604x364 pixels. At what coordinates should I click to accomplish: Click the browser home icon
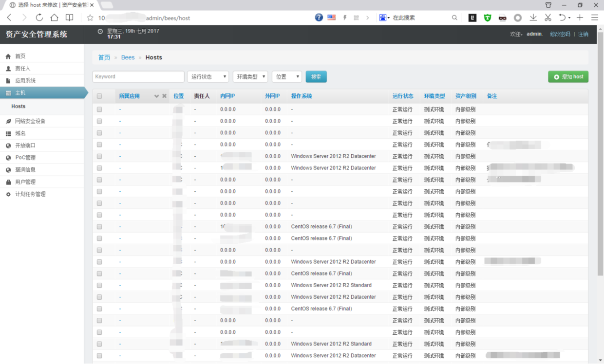[54, 18]
